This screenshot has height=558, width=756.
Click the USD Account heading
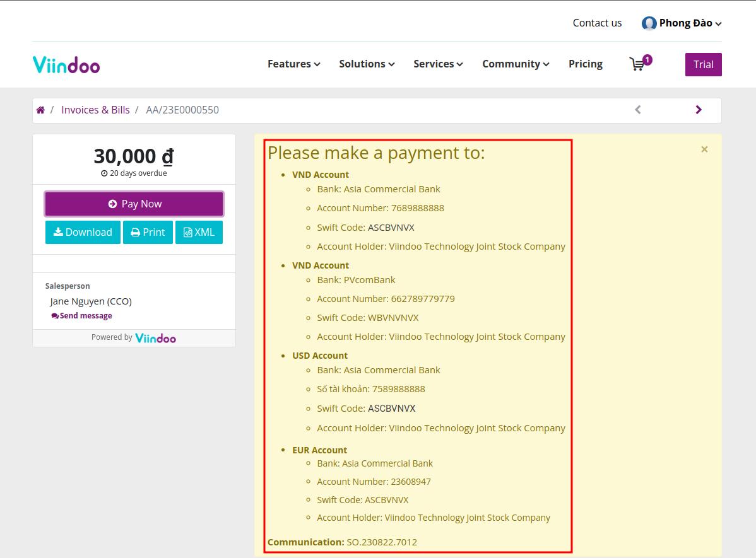pyautogui.click(x=320, y=356)
